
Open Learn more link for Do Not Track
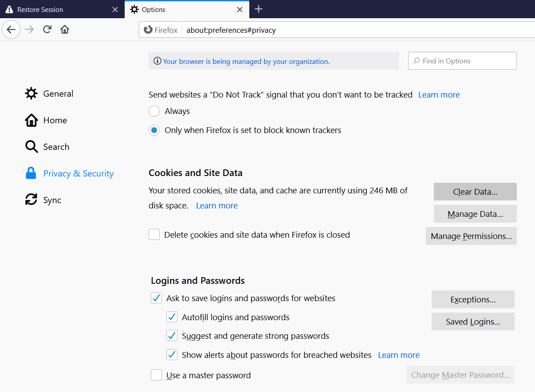tap(439, 94)
